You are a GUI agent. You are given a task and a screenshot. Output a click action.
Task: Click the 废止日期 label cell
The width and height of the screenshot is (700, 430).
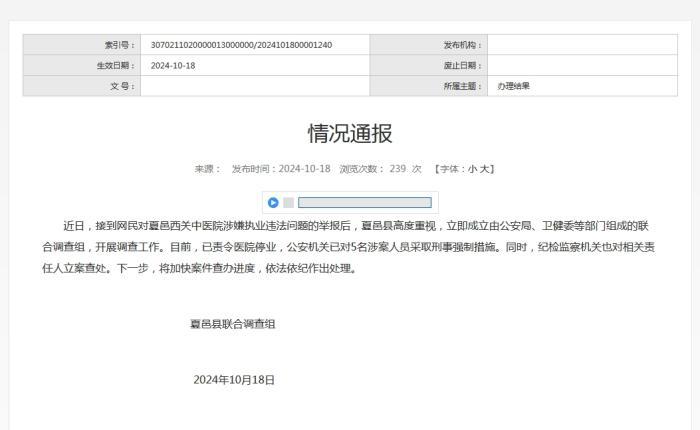pyautogui.click(x=428, y=65)
